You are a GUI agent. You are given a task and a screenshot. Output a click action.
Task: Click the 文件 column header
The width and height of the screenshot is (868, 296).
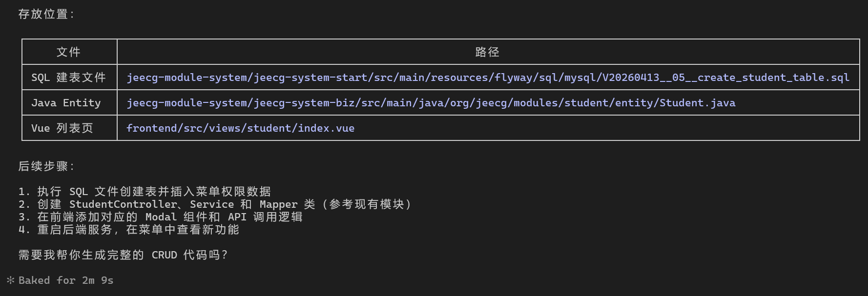coord(69,52)
